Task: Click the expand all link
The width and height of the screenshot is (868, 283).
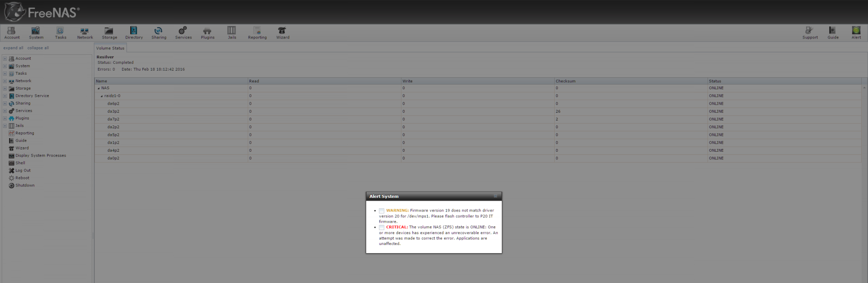Action: pos(13,48)
